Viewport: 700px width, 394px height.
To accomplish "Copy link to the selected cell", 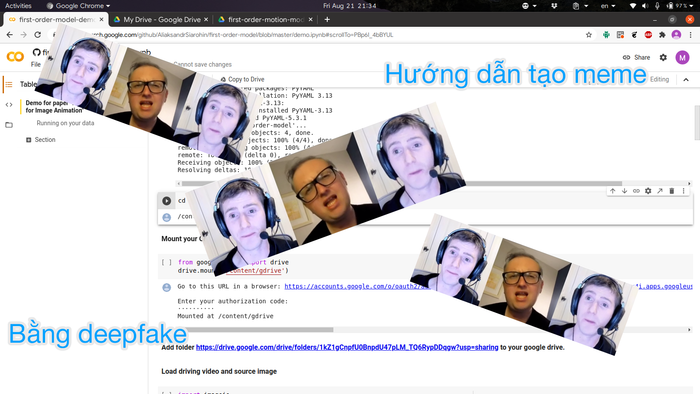I will pos(636,191).
